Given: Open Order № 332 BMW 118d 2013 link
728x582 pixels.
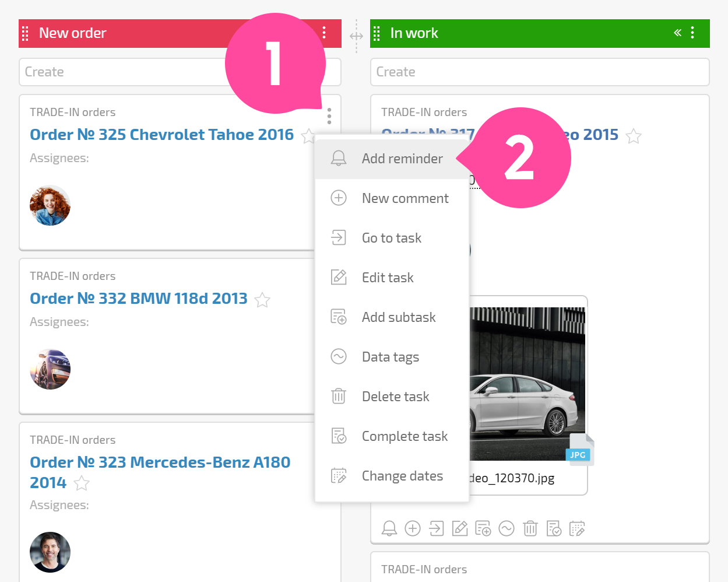Looking at the screenshot, I should (139, 299).
